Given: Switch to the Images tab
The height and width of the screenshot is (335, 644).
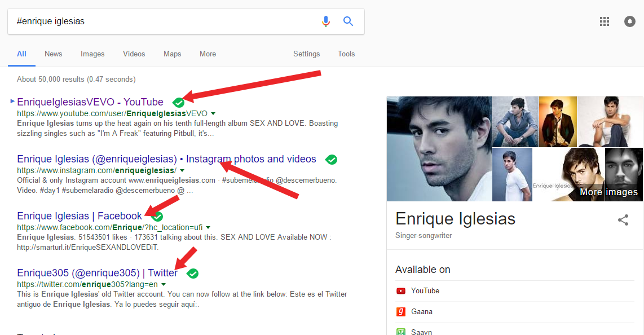Looking at the screenshot, I should pyautogui.click(x=92, y=54).
